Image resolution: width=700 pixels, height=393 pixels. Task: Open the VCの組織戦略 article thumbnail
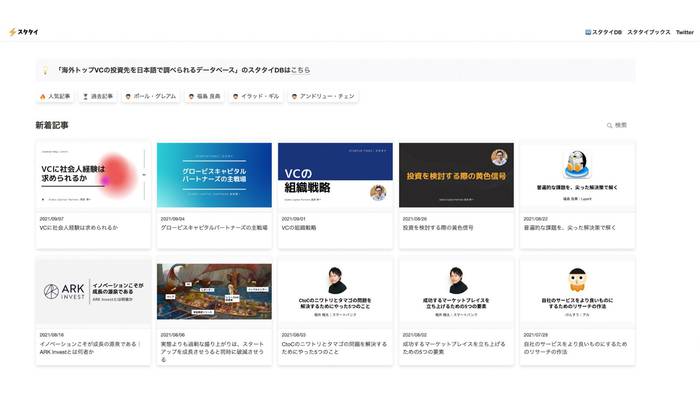[335, 175]
